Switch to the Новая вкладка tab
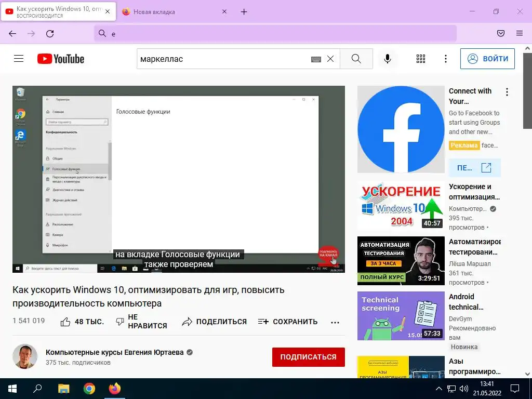This screenshot has width=532, height=399. coord(175,12)
